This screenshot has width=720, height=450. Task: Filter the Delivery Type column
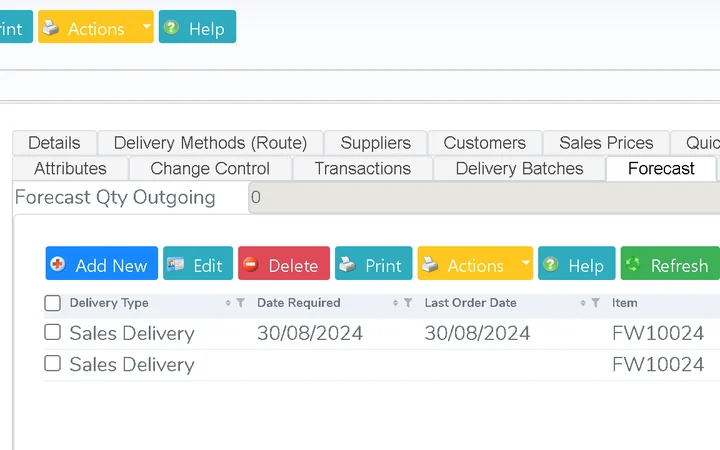tap(241, 303)
